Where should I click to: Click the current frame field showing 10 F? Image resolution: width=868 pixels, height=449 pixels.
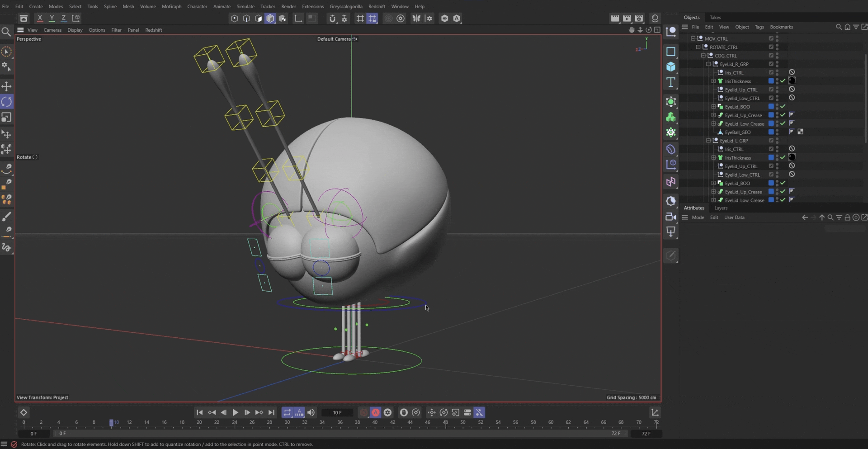[337, 412]
